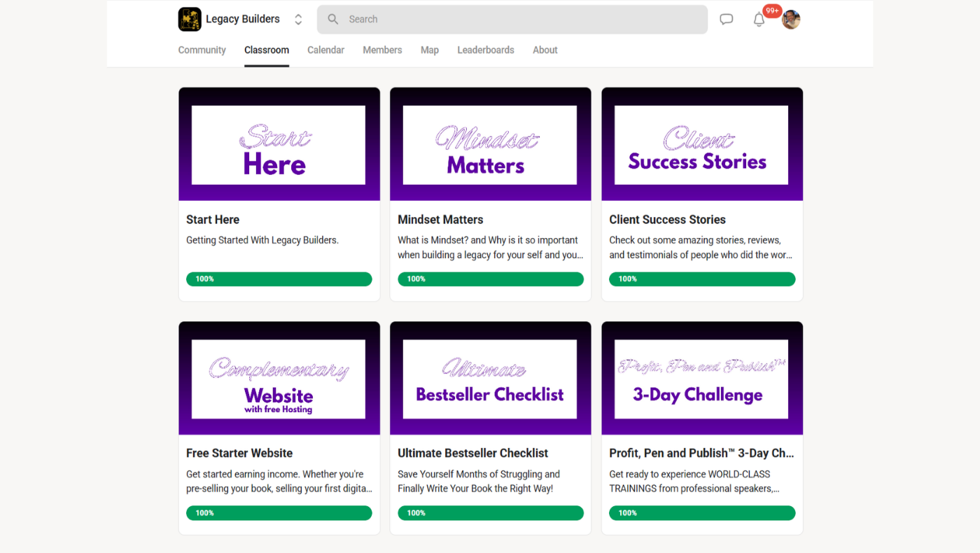Click the Legacy Builders group logo icon
The height and width of the screenshot is (553, 980).
tap(190, 20)
